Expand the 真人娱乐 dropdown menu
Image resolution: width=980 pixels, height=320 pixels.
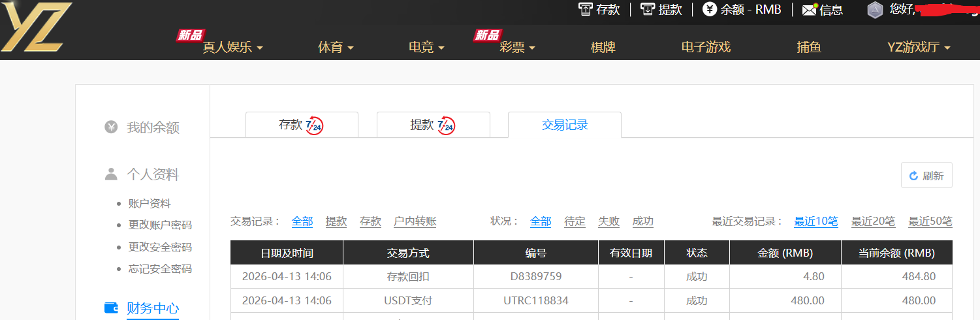pyautogui.click(x=232, y=48)
